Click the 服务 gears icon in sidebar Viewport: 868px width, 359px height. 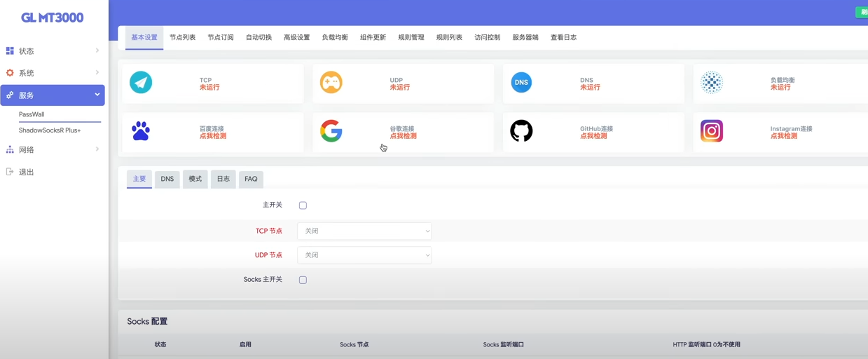[x=10, y=95]
